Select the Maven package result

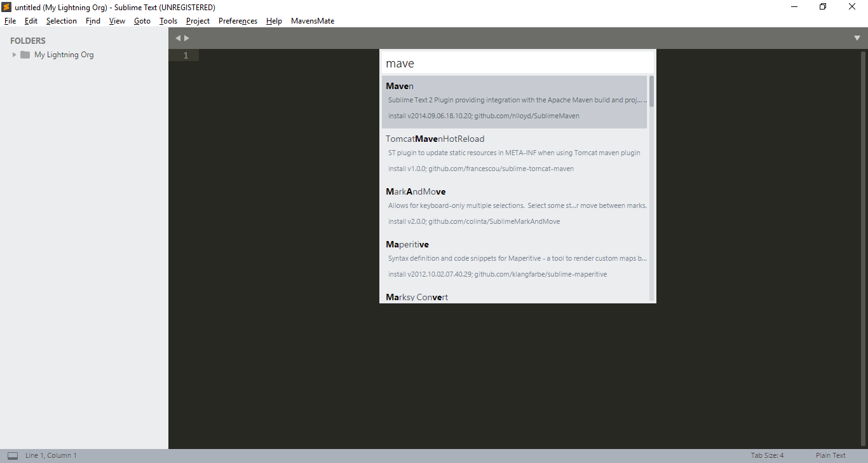pos(514,102)
